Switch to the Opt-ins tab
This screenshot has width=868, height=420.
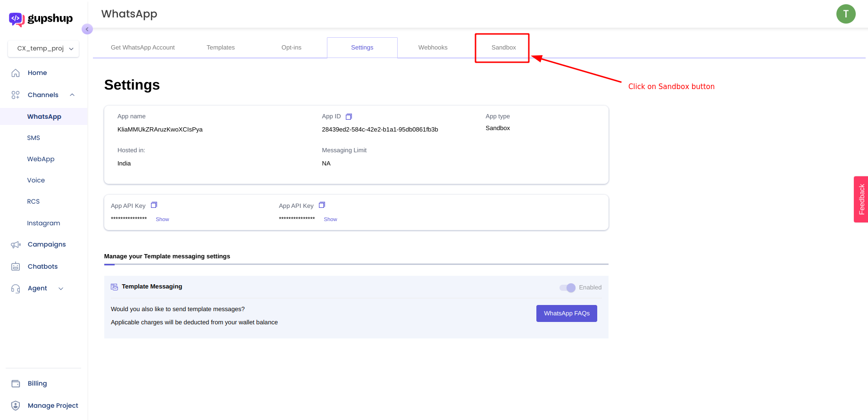click(x=291, y=48)
